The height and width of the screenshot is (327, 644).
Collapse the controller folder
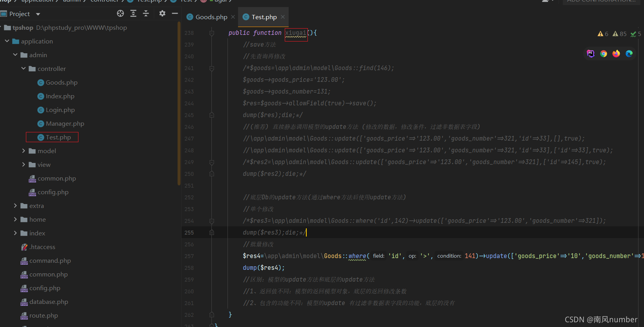pyautogui.click(x=24, y=69)
